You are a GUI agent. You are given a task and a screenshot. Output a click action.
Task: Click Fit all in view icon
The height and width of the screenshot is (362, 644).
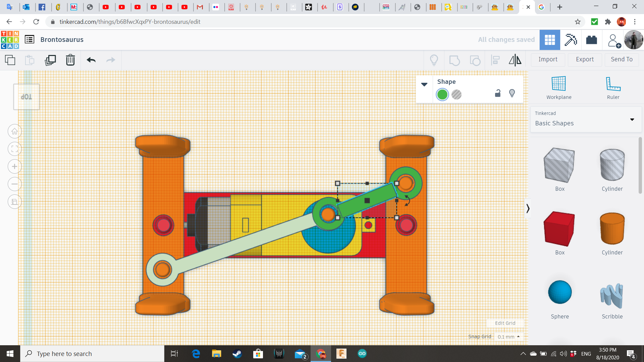[x=15, y=149]
